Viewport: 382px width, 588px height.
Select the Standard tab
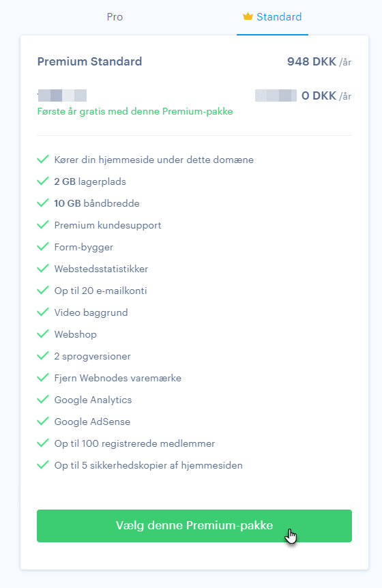point(272,17)
